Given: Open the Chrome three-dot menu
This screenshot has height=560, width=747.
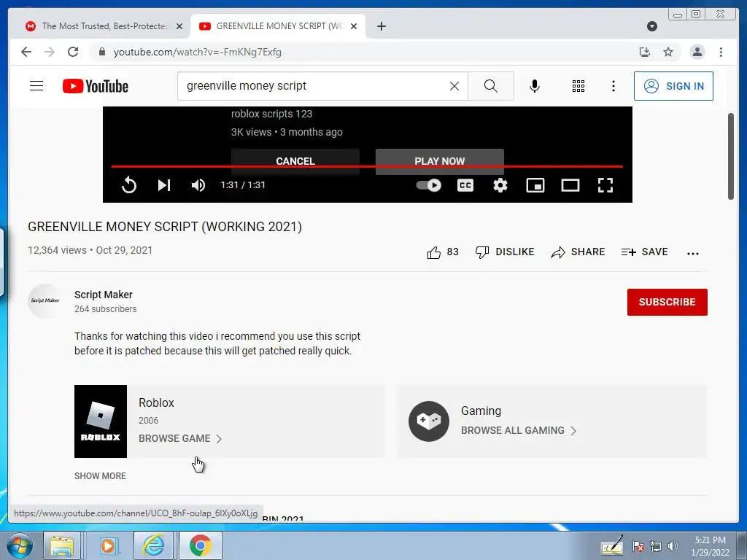Looking at the screenshot, I should tap(721, 52).
